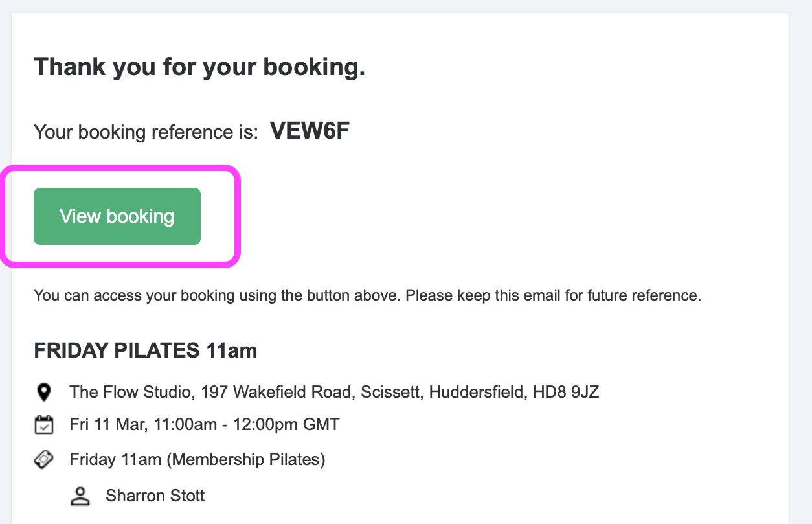
Task: Click the "Friday 11am (Membership Pilates)" ticket text
Action: pos(197,460)
